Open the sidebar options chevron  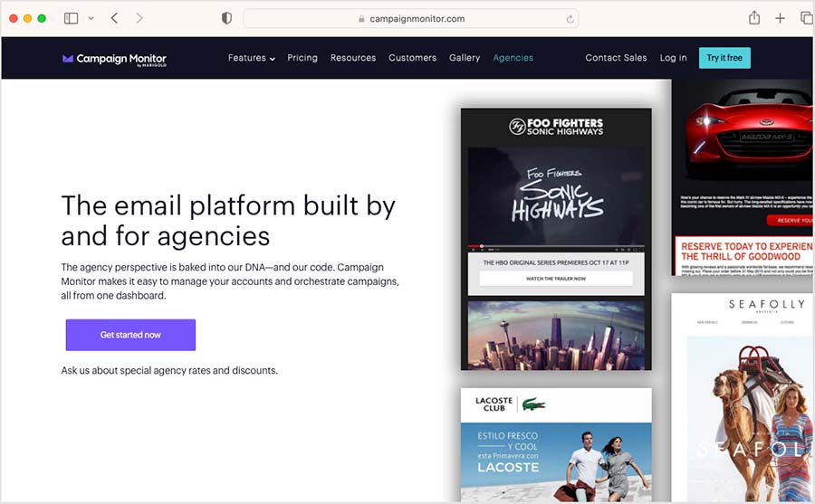click(91, 19)
